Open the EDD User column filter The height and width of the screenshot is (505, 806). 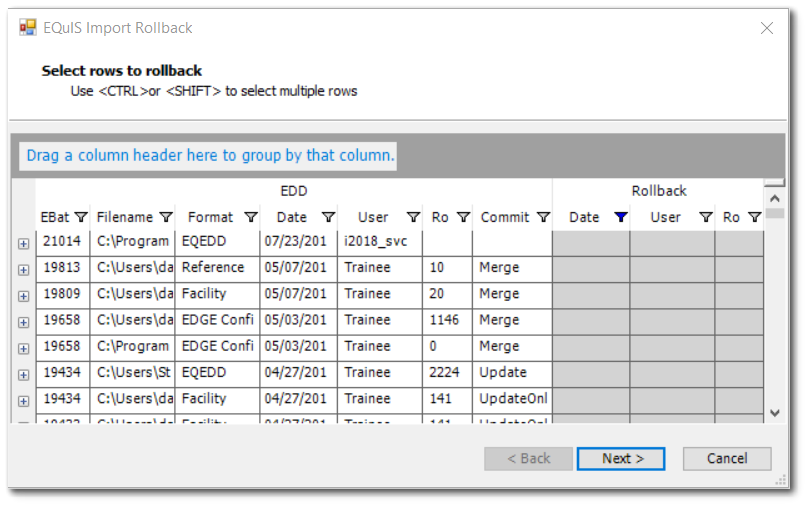click(413, 217)
